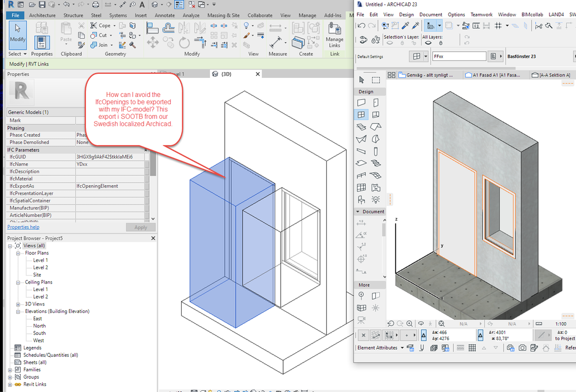Click Revit Open folder icon
576x392 pixels.
click(x=32, y=5)
